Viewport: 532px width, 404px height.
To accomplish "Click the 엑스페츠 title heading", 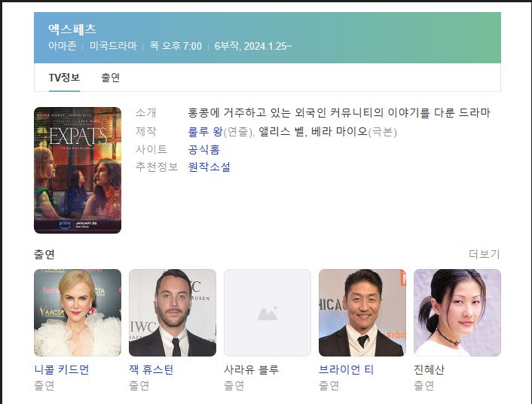I will 72,29.
